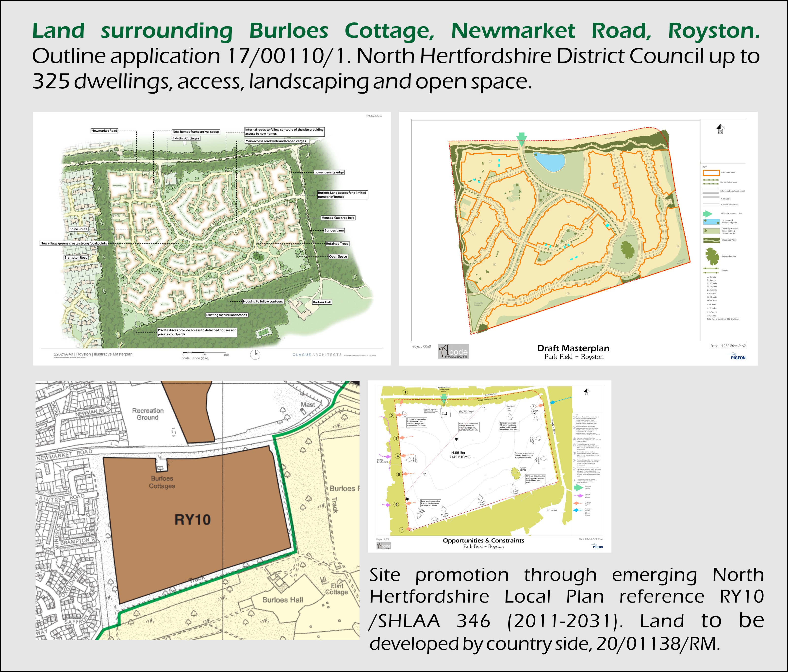Select the Swale symbol in the legend

(x=711, y=271)
